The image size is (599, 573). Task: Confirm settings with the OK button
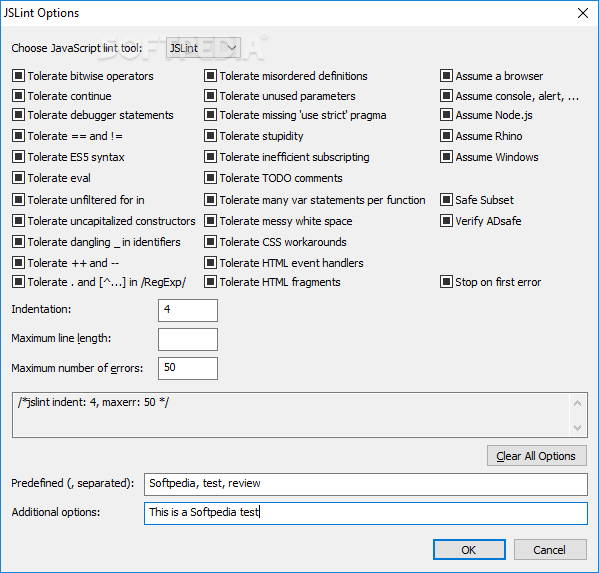469,550
